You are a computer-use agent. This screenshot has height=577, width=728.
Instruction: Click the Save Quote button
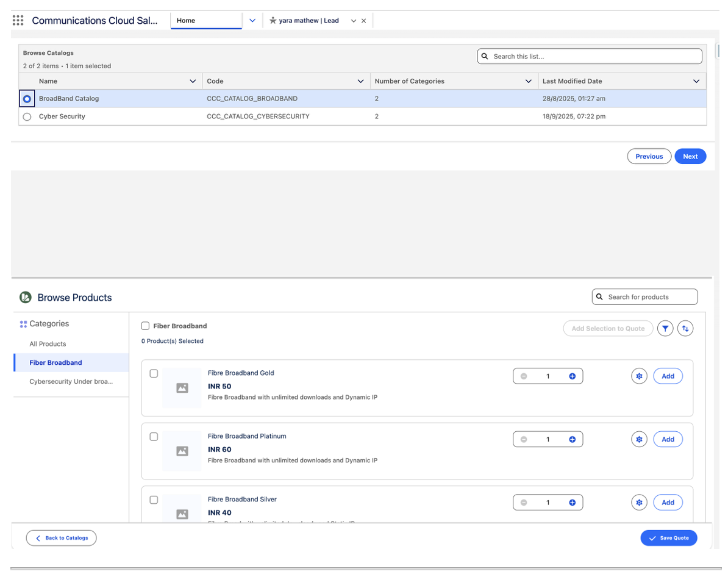click(668, 538)
